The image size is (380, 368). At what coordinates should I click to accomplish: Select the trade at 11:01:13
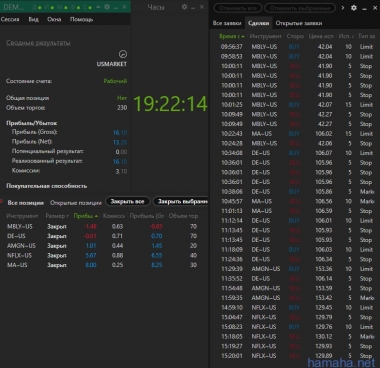click(295, 211)
